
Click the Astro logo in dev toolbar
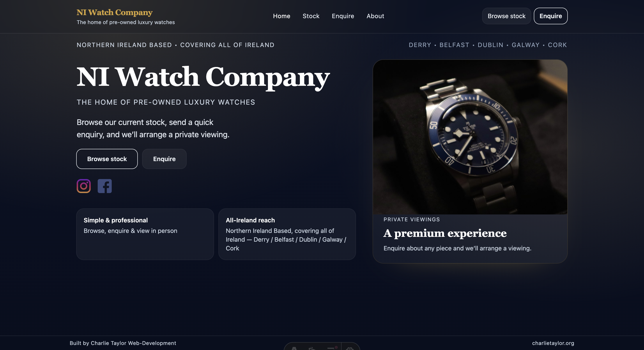(x=294, y=348)
